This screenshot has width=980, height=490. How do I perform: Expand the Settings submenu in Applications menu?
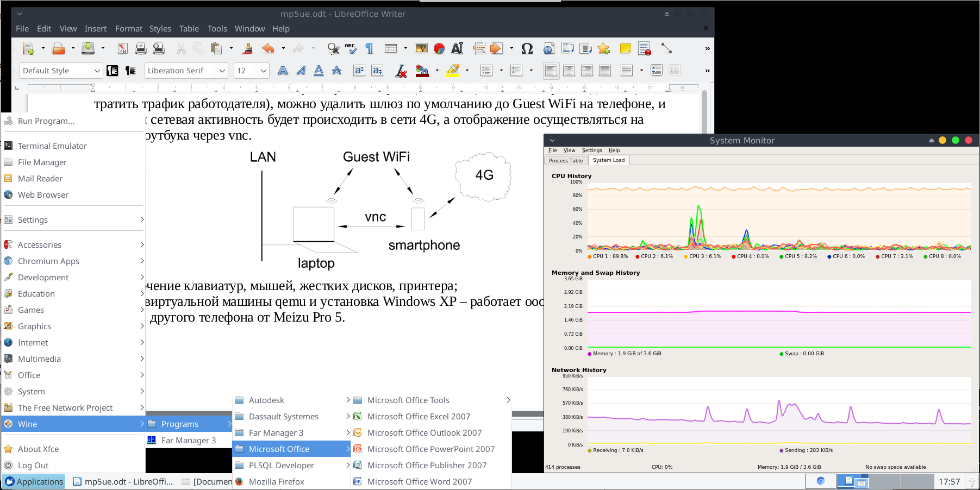click(73, 219)
